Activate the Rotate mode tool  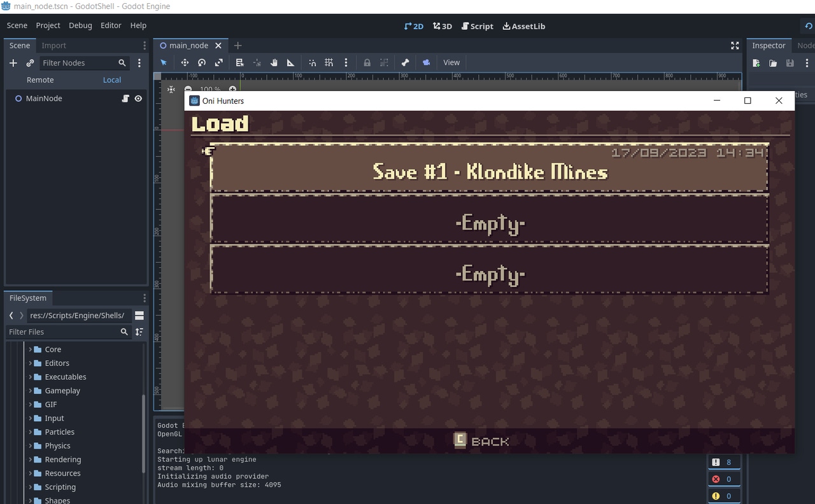coord(202,62)
